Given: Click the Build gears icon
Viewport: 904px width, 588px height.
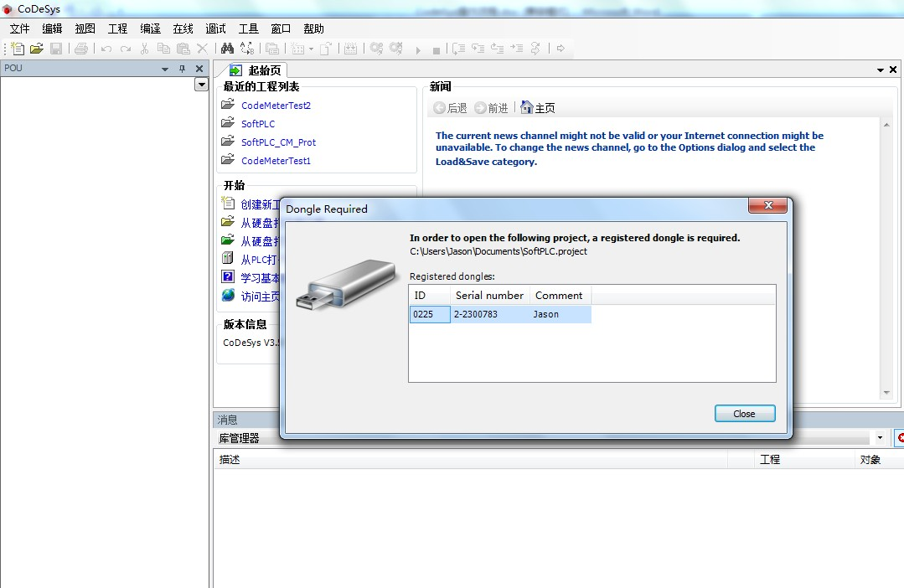Looking at the screenshot, I should 376,49.
